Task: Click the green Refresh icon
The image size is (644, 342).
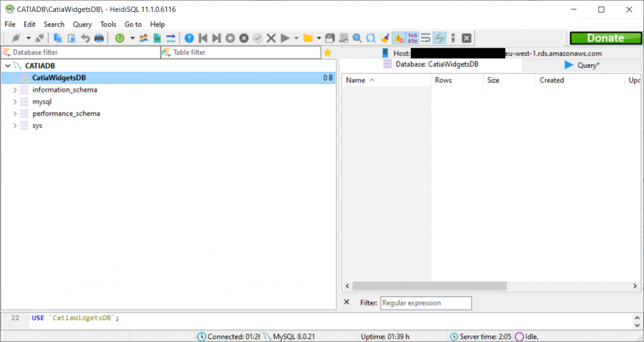Action: point(119,38)
